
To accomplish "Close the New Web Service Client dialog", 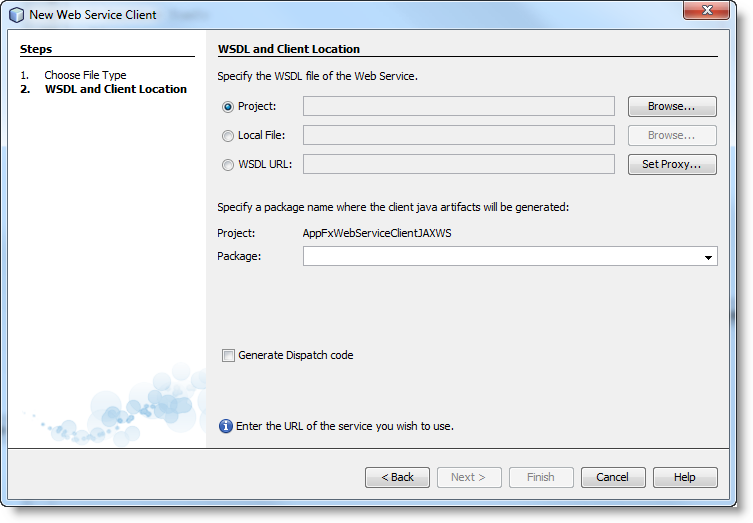I will (x=711, y=11).
